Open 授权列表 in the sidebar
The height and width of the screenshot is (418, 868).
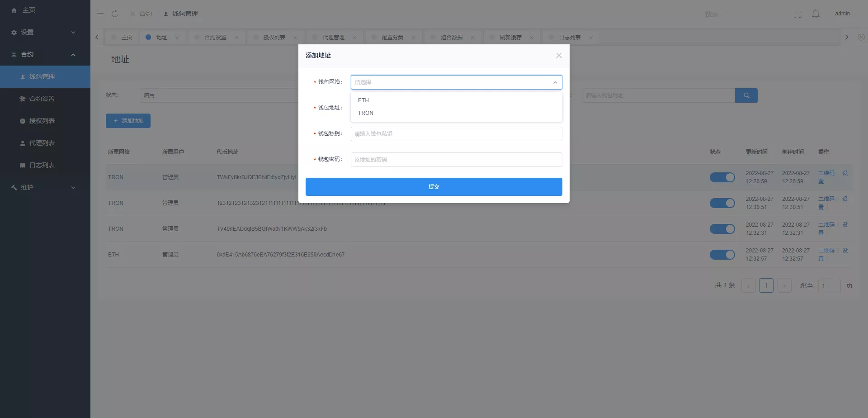pyautogui.click(x=42, y=121)
